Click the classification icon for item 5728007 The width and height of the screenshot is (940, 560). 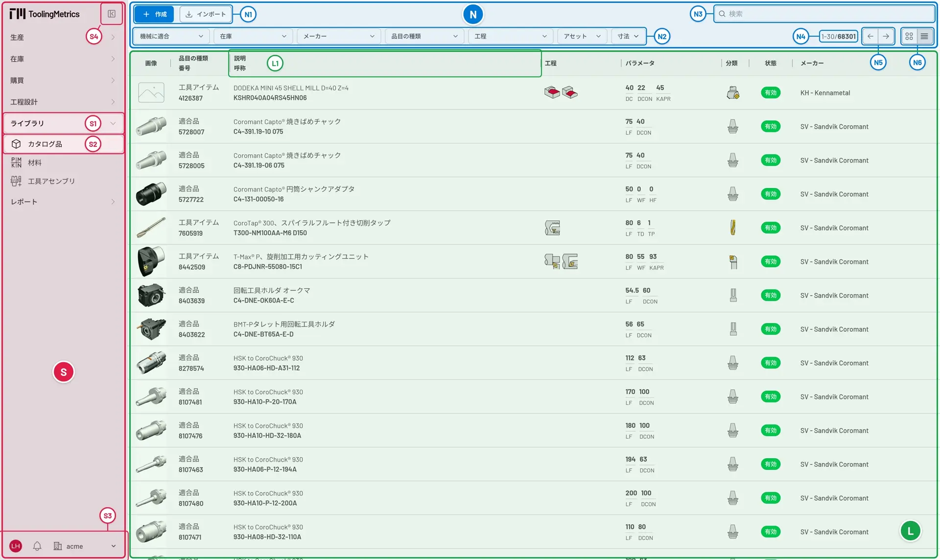733,126
